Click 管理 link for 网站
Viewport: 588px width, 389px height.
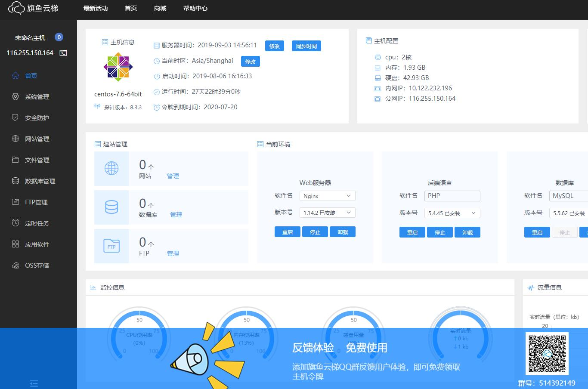(x=173, y=176)
